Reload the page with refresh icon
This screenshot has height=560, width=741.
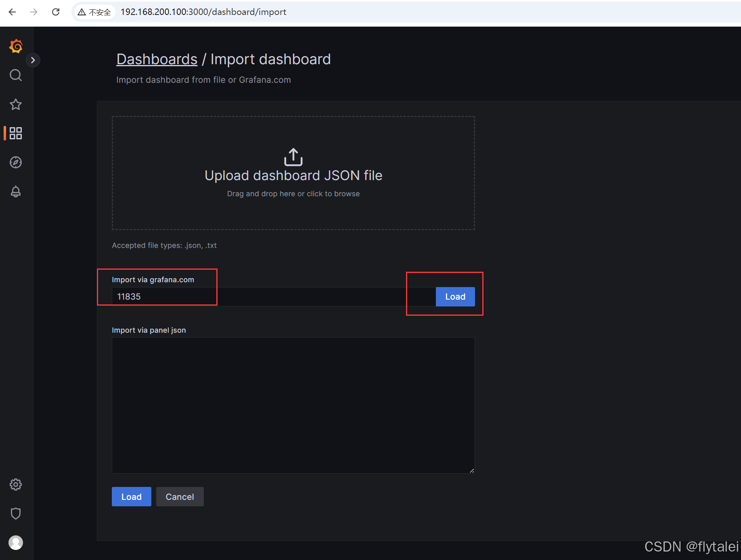pos(56,12)
